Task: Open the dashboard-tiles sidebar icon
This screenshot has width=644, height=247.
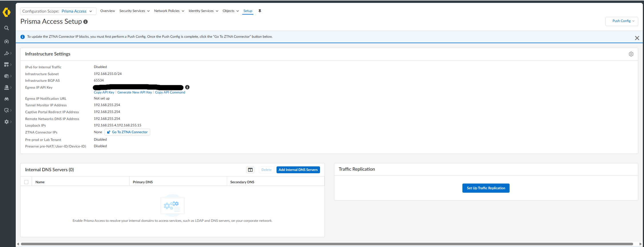Action: [7, 65]
